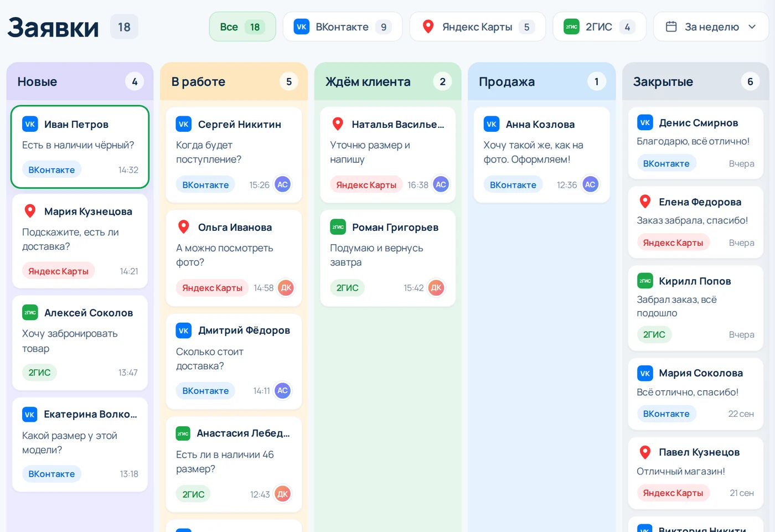Open the За неделю period dropdown
Image resolution: width=775 pixels, height=532 pixels.
point(711,27)
